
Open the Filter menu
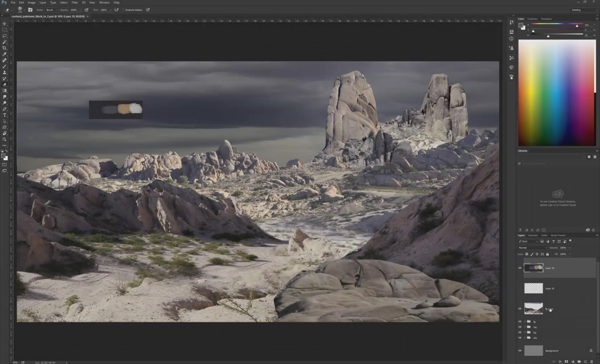74,2
